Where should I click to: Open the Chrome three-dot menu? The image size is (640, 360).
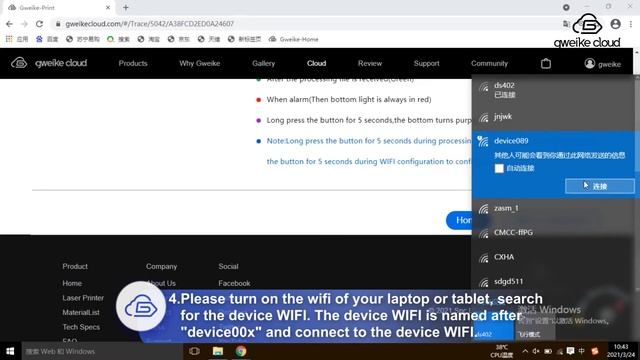[631, 24]
